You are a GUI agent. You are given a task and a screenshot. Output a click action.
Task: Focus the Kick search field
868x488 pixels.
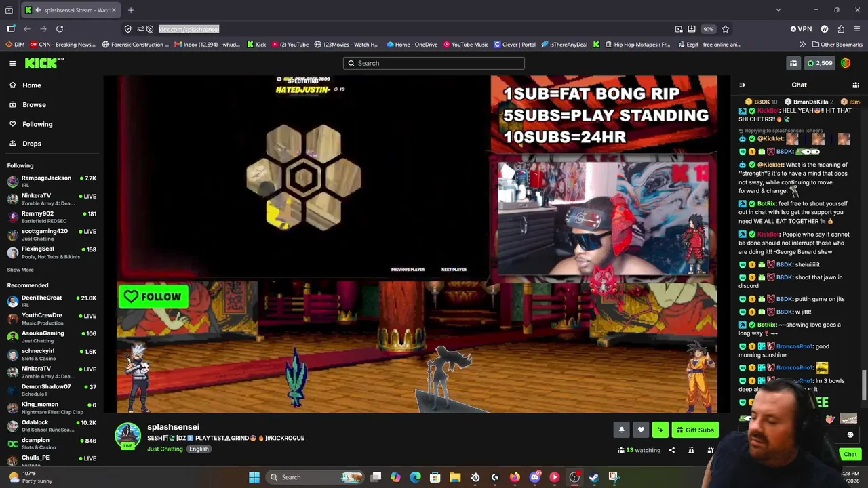pyautogui.click(x=433, y=63)
